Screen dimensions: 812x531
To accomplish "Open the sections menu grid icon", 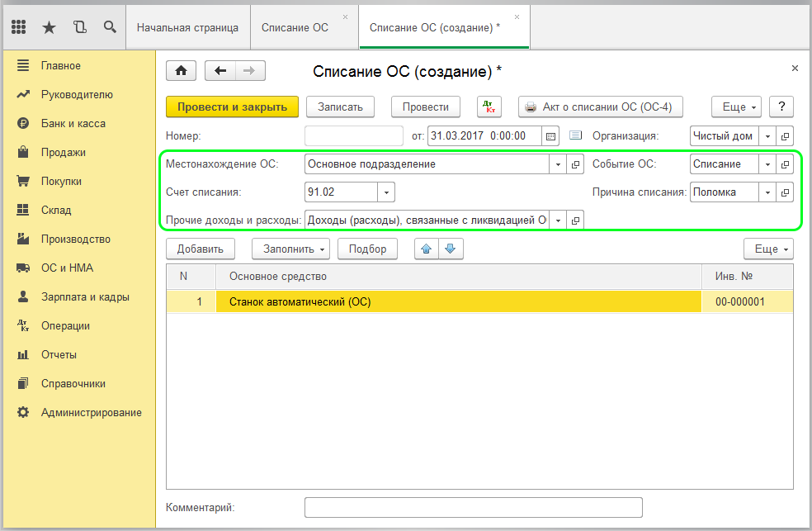I will pyautogui.click(x=19, y=27).
